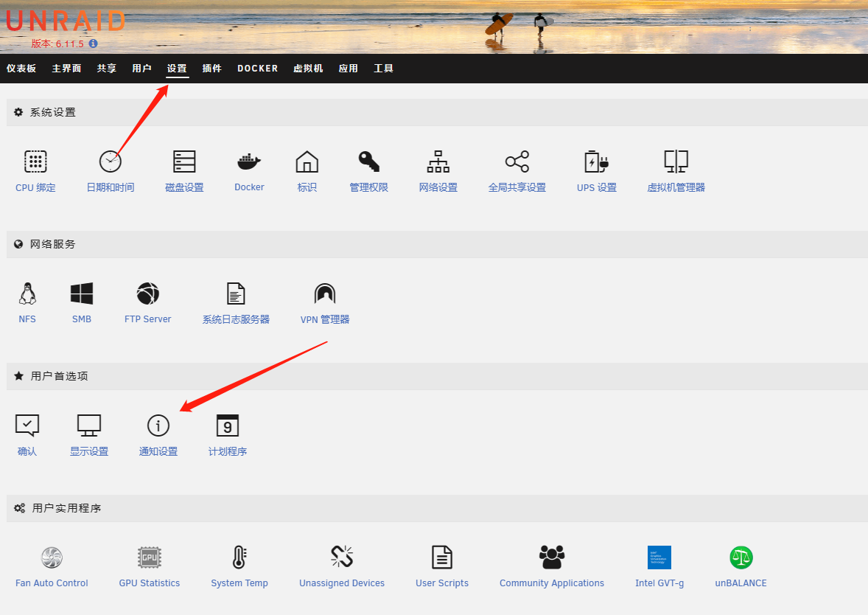The height and width of the screenshot is (615, 868).
Task: Open the Community Applications icon
Action: pyautogui.click(x=551, y=557)
